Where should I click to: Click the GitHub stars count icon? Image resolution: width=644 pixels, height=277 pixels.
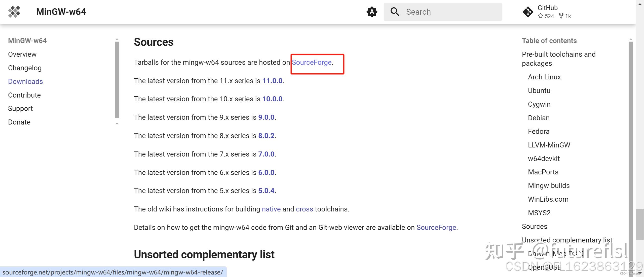[540, 16]
